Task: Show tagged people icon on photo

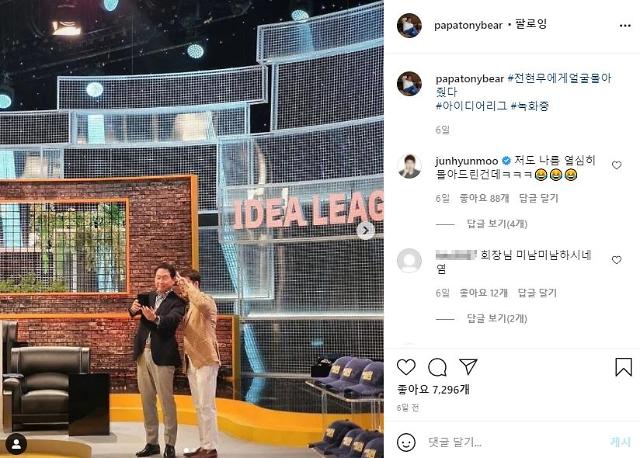Action: pos(16,444)
